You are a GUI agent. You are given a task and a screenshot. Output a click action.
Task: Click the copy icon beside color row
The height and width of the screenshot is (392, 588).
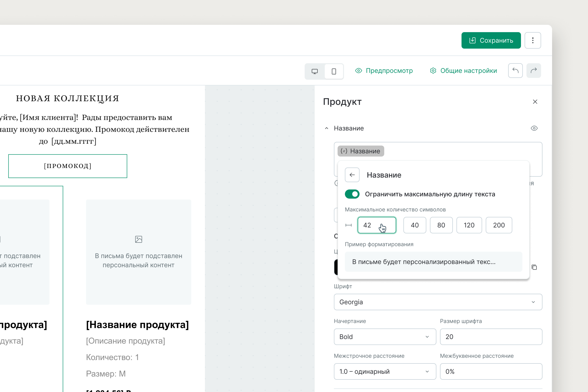click(534, 267)
